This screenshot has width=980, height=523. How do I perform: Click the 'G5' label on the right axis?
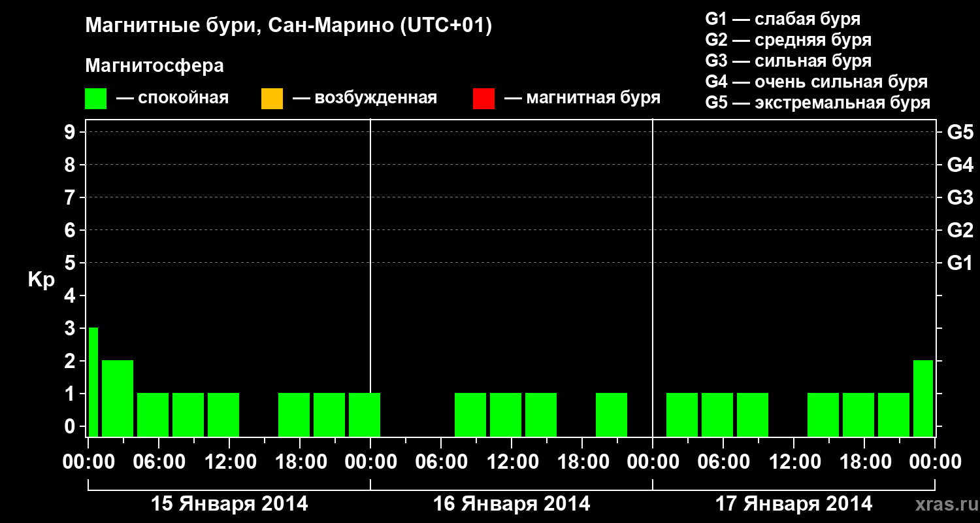tap(960, 132)
